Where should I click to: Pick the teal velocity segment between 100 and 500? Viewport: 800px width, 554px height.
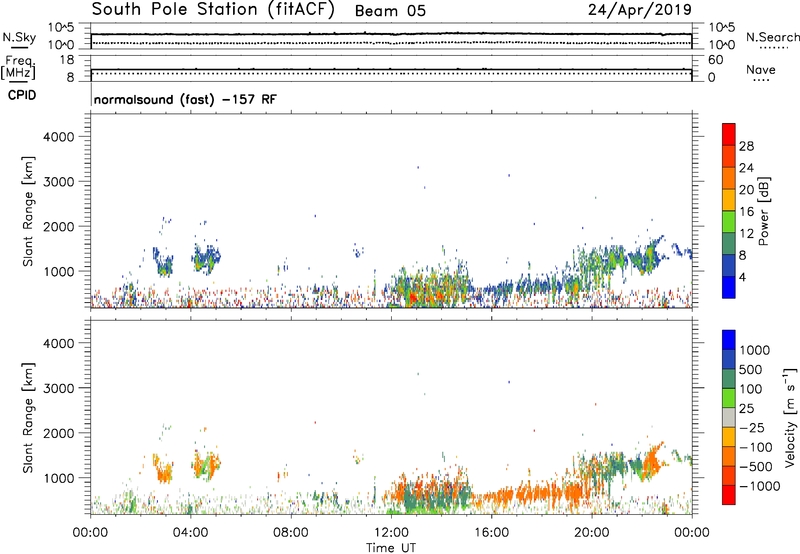[729, 379]
